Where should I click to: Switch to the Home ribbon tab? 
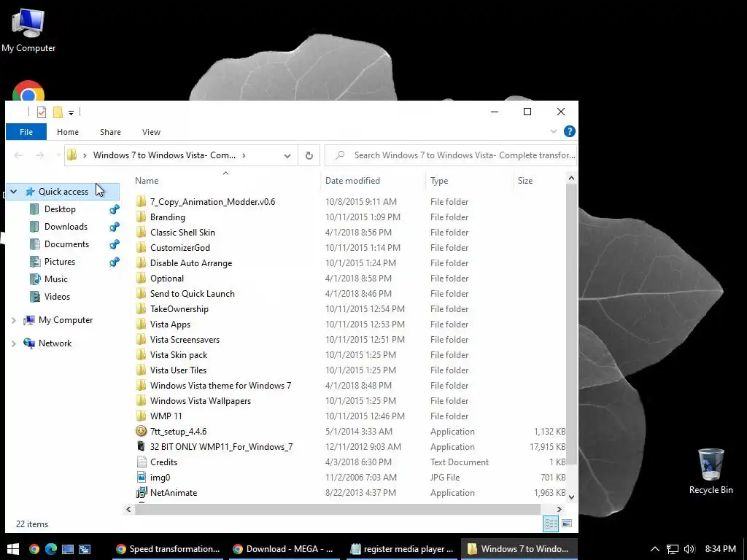click(68, 132)
